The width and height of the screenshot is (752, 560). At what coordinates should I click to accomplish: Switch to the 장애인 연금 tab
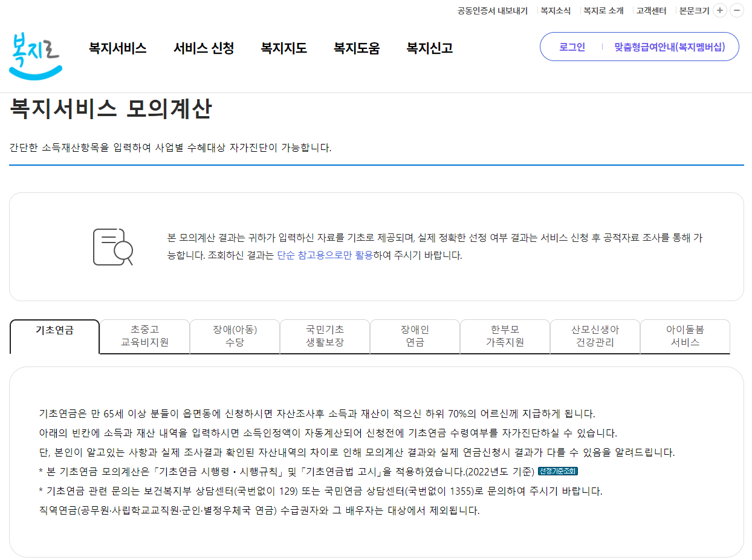415,337
